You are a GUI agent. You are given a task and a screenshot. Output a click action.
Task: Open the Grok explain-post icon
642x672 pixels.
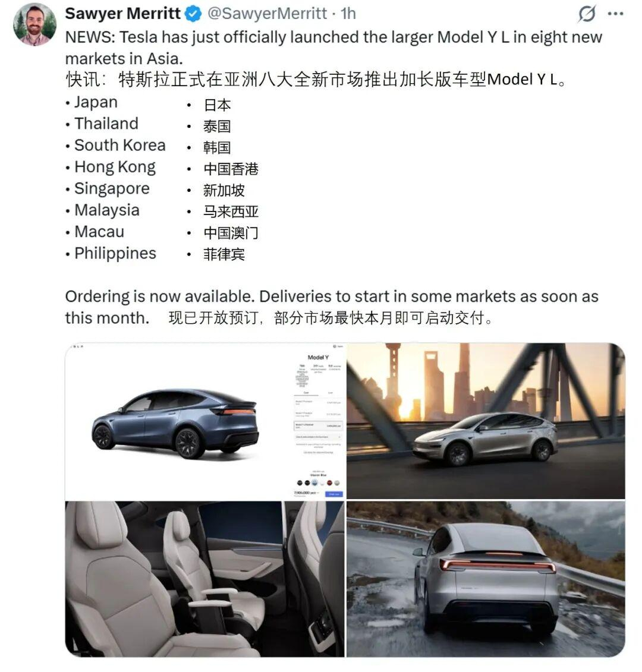pyautogui.click(x=586, y=14)
